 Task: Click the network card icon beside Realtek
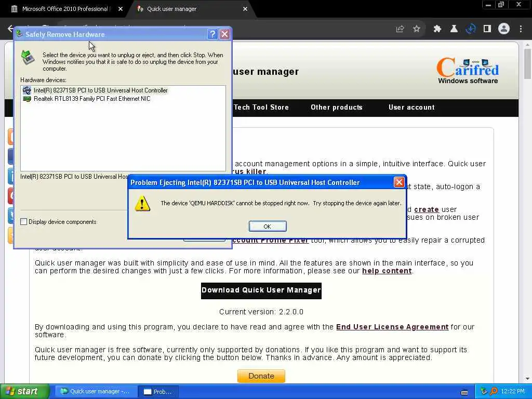(27, 99)
